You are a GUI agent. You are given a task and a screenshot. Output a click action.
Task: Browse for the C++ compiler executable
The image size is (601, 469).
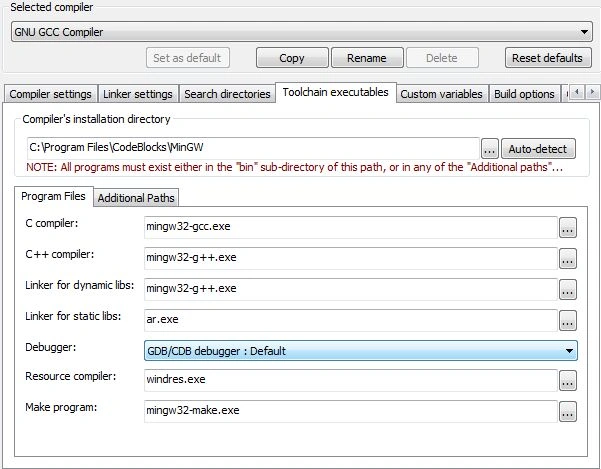pyautogui.click(x=568, y=259)
